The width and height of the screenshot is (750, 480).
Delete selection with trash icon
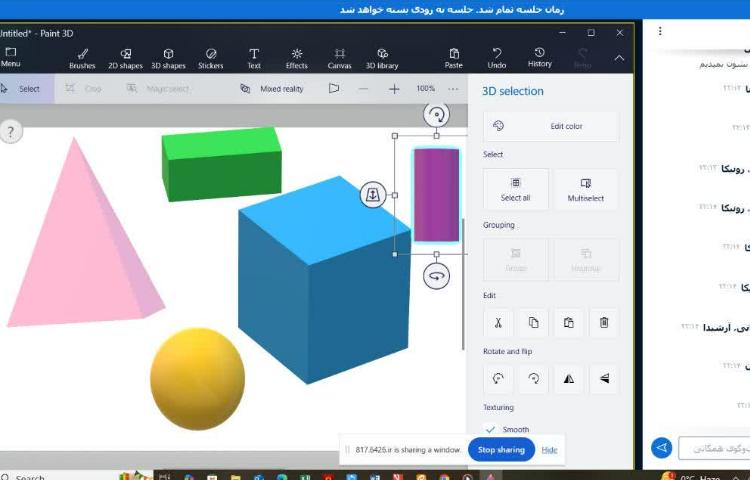603,322
